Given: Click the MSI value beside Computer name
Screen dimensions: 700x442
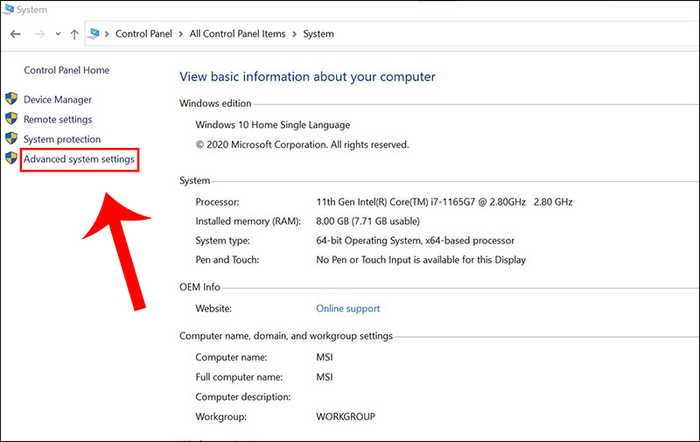Looking at the screenshot, I should tap(325, 357).
